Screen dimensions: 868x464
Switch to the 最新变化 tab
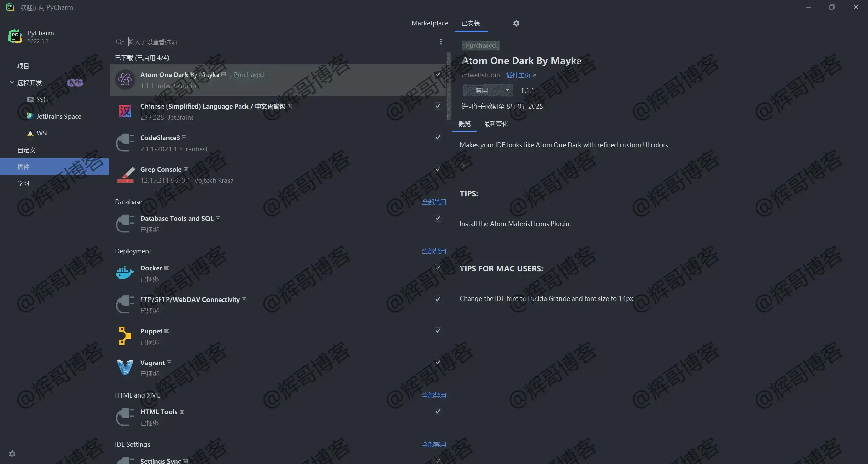coord(495,123)
